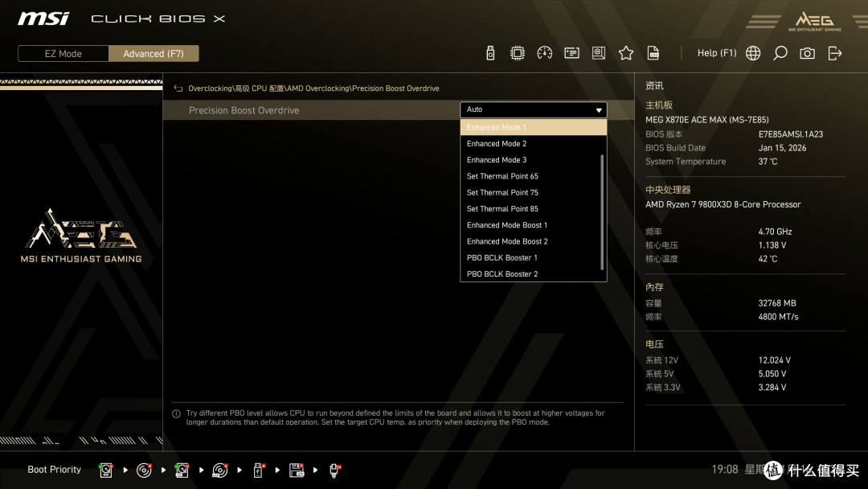
Task: Click the Precision Boost Overdrive setting label
Action: pyautogui.click(x=244, y=110)
